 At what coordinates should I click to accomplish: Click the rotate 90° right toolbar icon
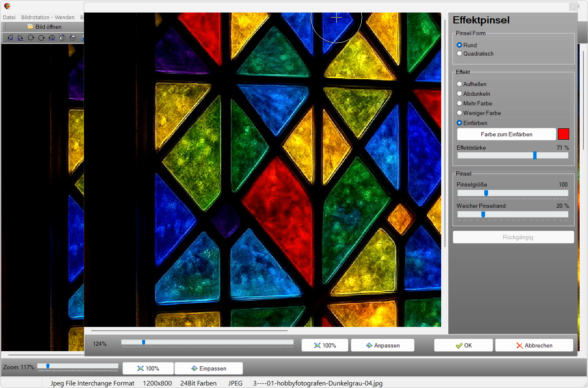[x=20, y=38]
